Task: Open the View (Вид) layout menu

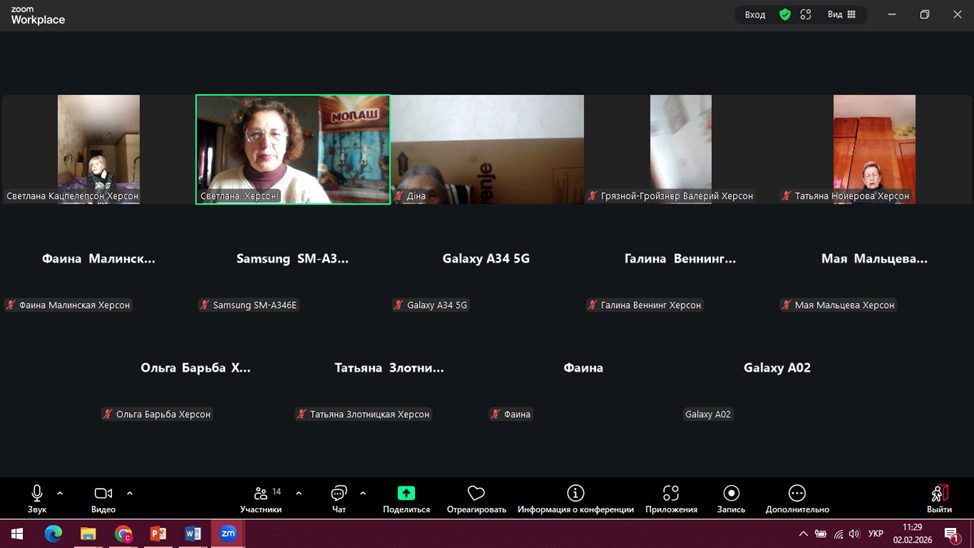Action: pos(841,15)
